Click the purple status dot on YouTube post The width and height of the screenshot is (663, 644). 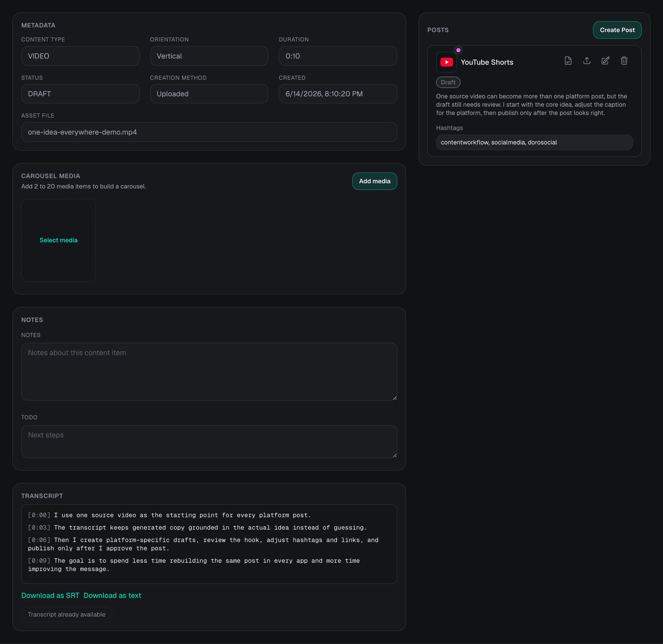tap(458, 50)
